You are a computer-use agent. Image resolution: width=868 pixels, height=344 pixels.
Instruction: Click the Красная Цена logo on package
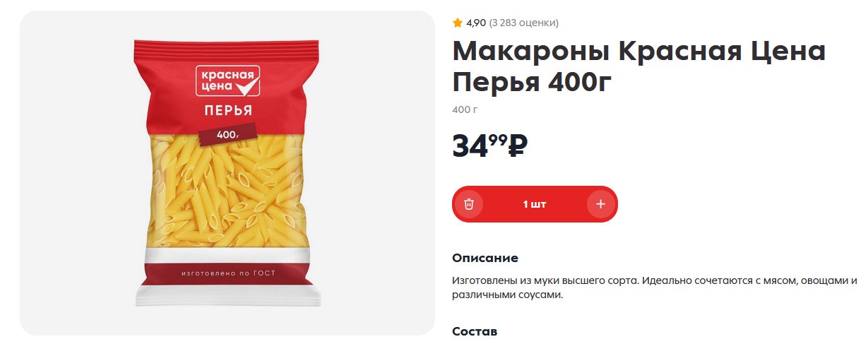228,81
